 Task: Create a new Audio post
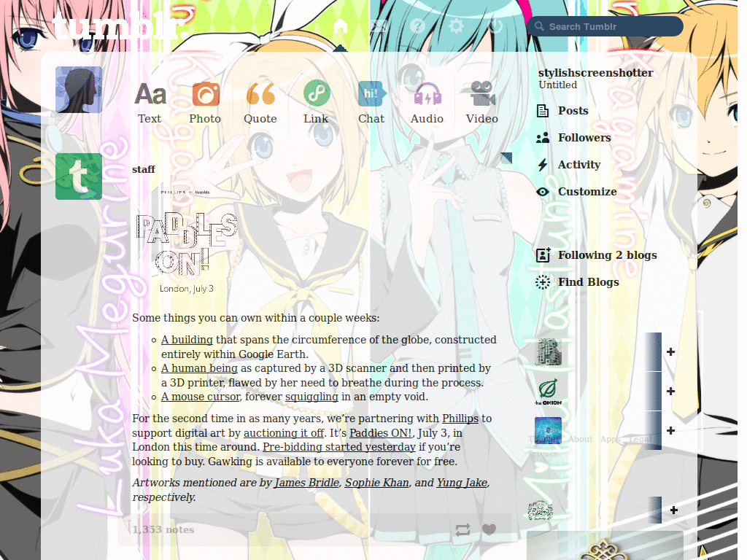click(427, 103)
